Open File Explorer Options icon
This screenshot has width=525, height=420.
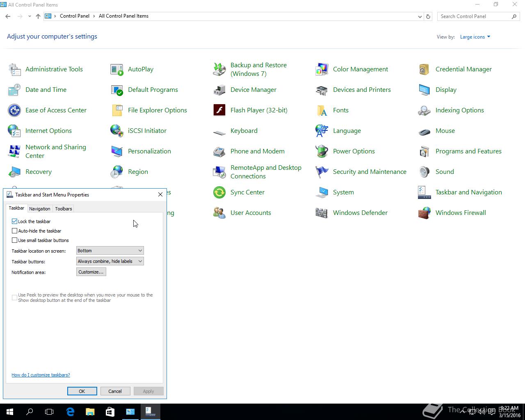[117, 110]
